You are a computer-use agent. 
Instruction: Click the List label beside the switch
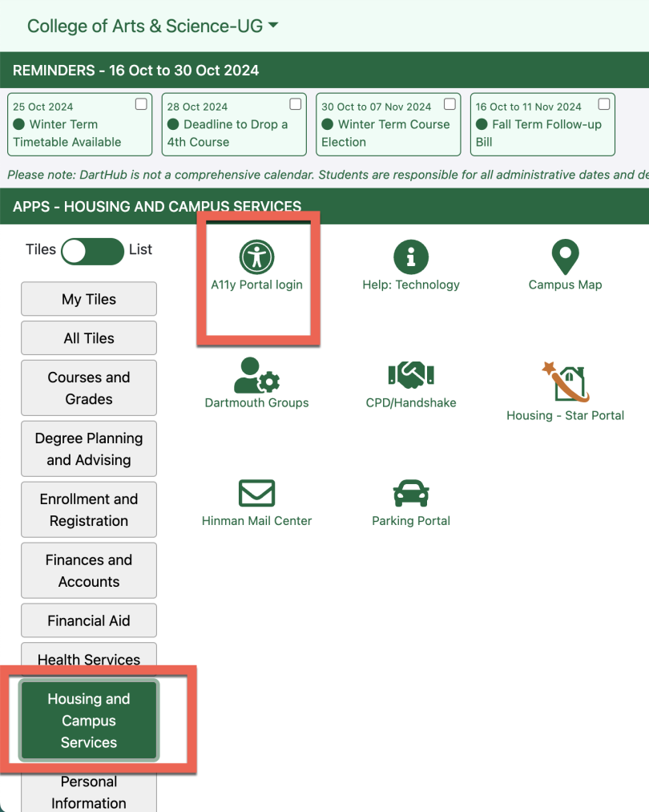[x=141, y=249]
